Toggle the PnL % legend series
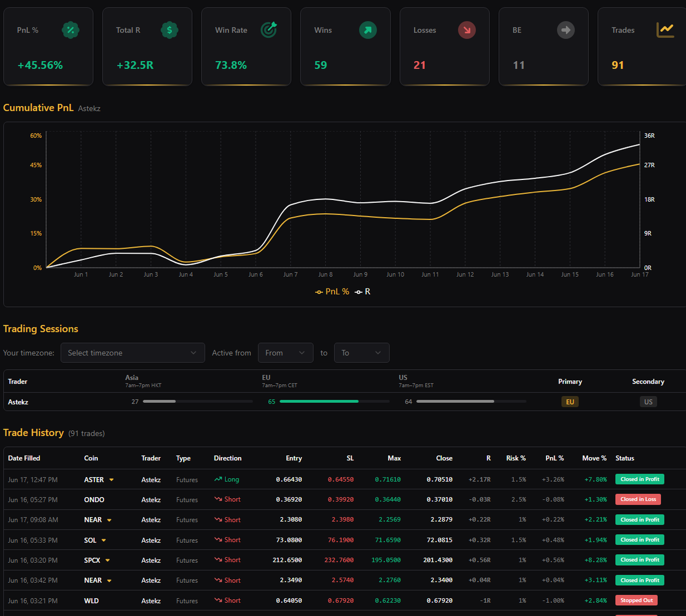The image size is (686, 616). point(332,291)
